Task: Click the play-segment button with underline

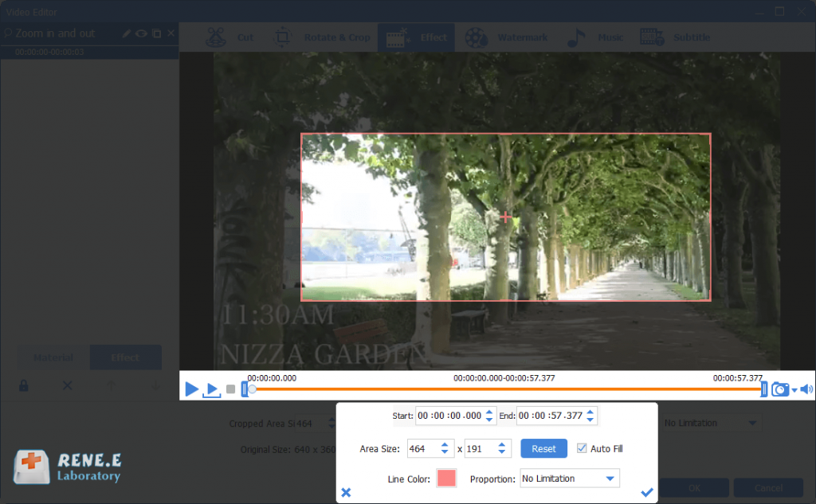Action: [x=211, y=389]
